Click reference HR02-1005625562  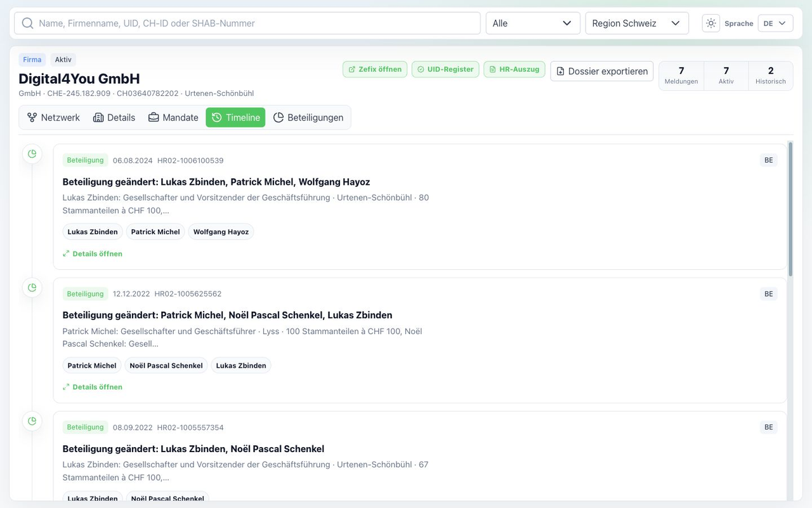click(x=188, y=294)
